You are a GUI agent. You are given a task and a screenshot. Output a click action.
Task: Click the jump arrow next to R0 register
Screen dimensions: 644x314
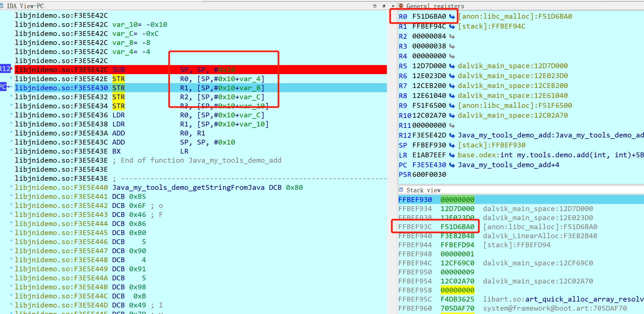452,17
